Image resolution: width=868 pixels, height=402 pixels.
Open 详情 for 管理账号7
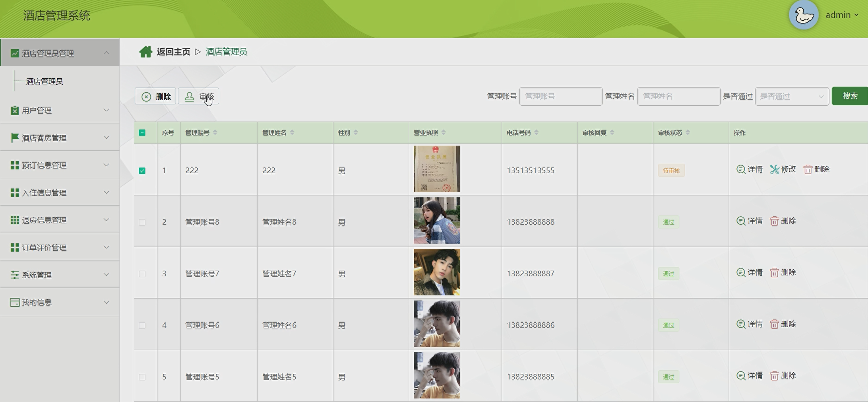[750, 273]
